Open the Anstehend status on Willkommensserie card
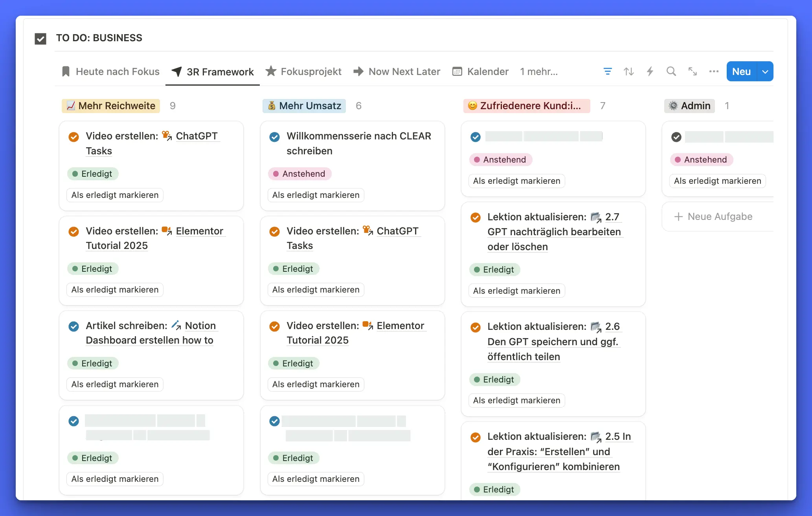 click(299, 174)
